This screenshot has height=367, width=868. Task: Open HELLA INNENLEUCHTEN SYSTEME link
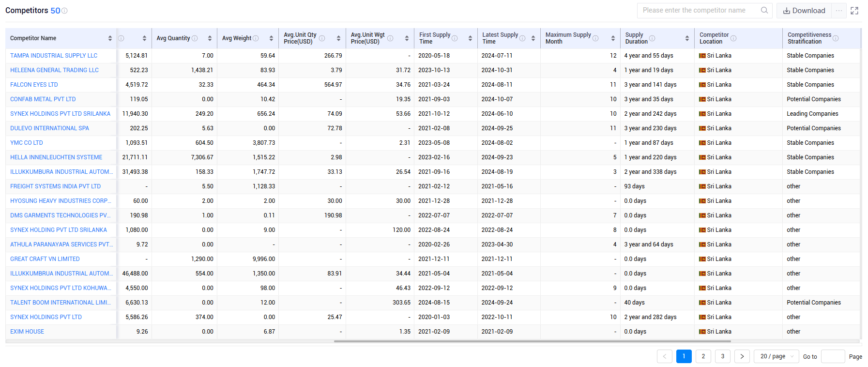[x=56, y=157]
